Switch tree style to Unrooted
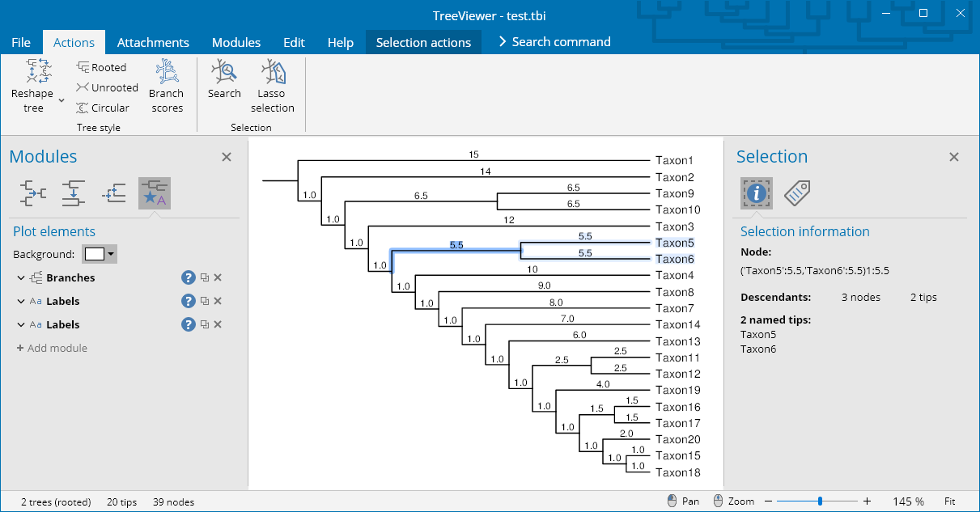 click(x=107, y=87)
